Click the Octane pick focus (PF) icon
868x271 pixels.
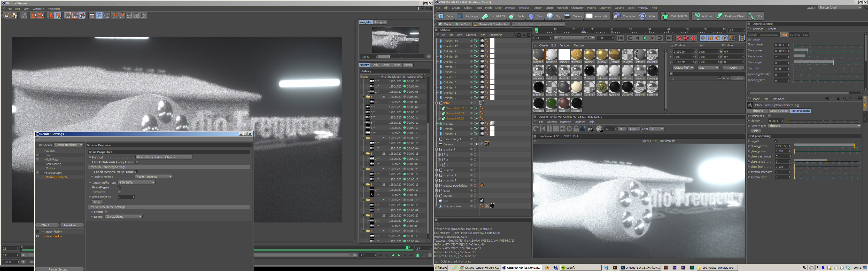click(x=590, y=129)
